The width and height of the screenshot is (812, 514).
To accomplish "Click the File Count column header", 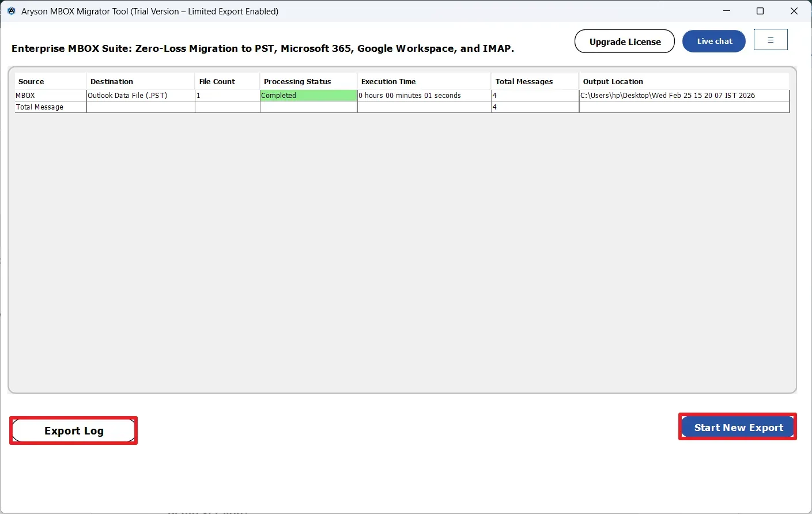I will (228, 81).
